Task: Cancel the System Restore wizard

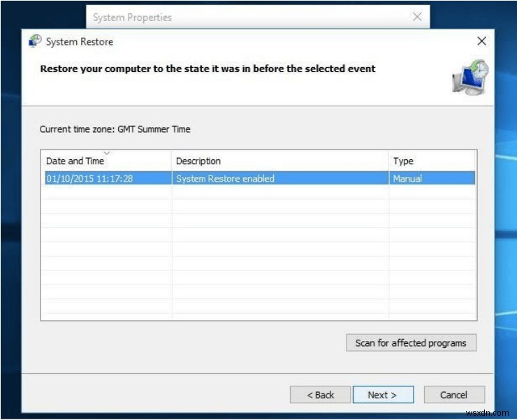Action: point(454,395)
